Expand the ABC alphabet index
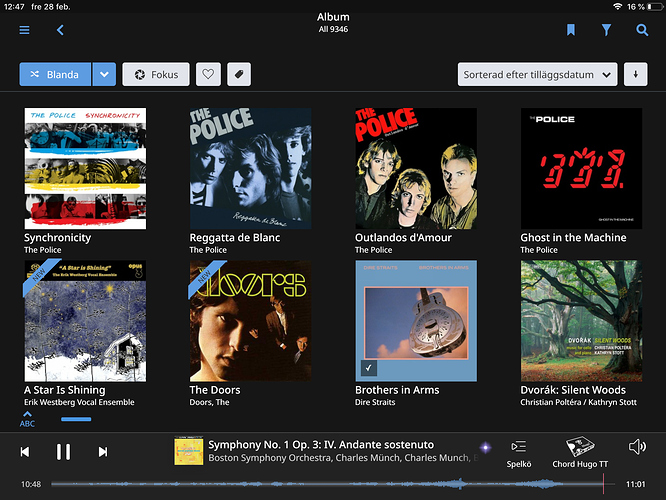The image size is (666, 500). (x=27, y=419)
